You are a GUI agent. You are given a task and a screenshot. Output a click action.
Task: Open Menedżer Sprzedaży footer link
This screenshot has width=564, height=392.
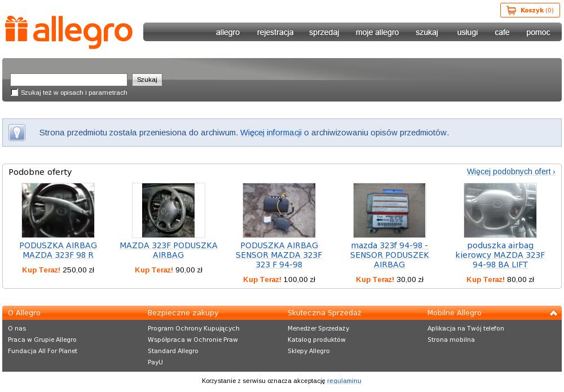(318, 328)
